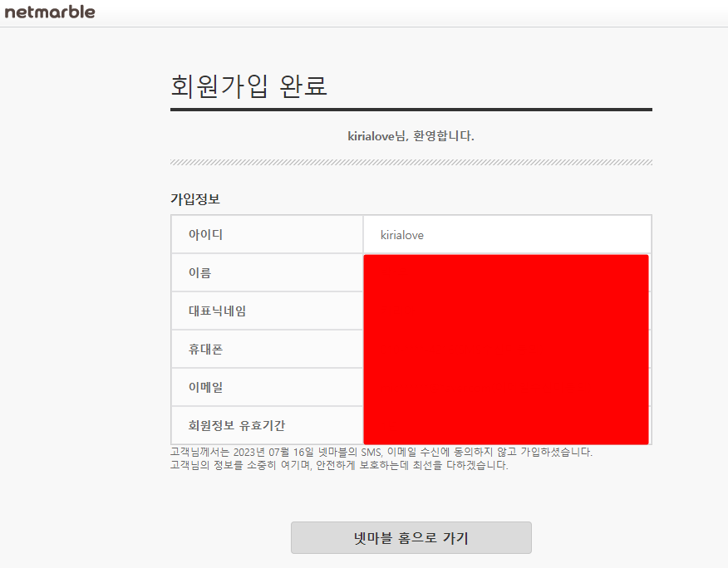Click the 휴대폰 row label

[205, 349]
